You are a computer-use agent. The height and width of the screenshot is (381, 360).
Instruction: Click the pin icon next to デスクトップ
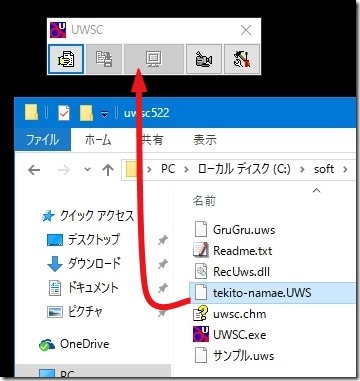162,240
